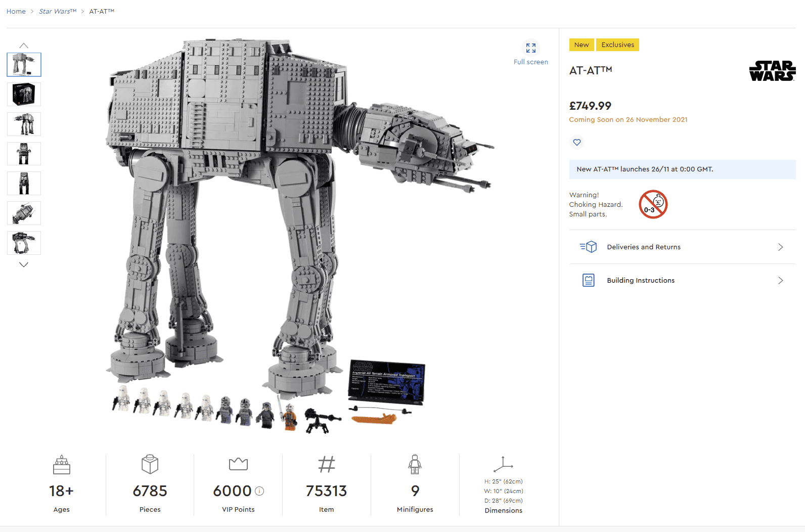This screenshot has height=532, width=805.
Task: Open the Star Wars breadcrumb link
Action: 57,12
